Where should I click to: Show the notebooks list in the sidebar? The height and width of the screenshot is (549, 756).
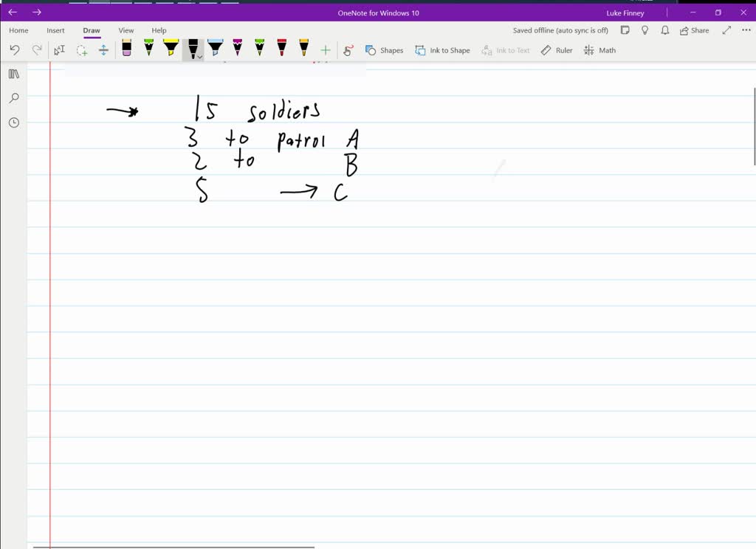13,74
